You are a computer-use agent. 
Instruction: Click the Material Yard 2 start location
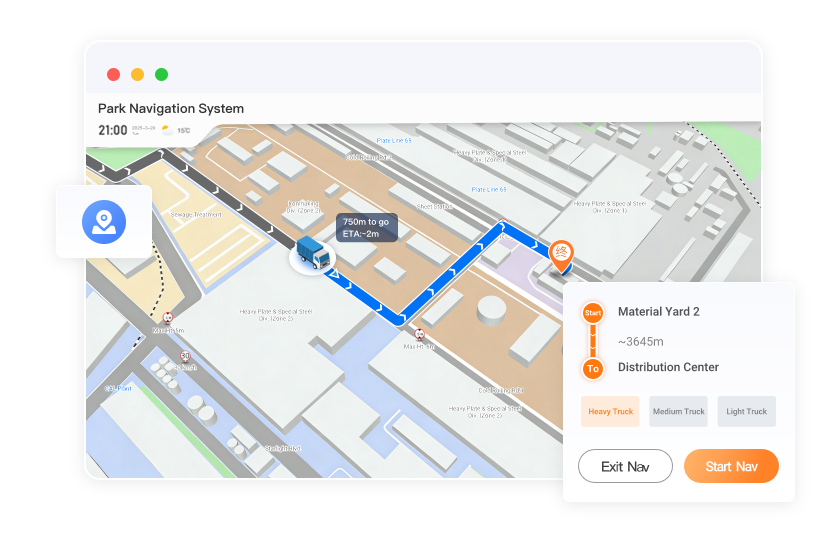pos(658,312)
